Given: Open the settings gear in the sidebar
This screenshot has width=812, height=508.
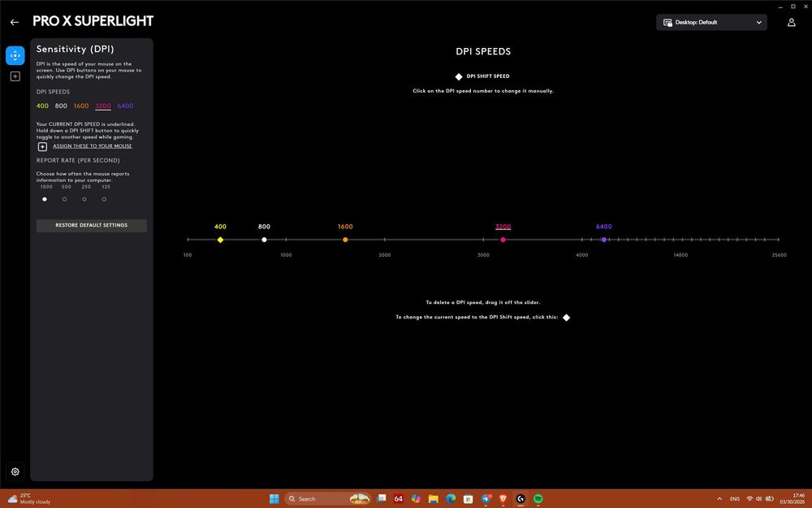Looking at the screenshot, I should coord(15,471).
